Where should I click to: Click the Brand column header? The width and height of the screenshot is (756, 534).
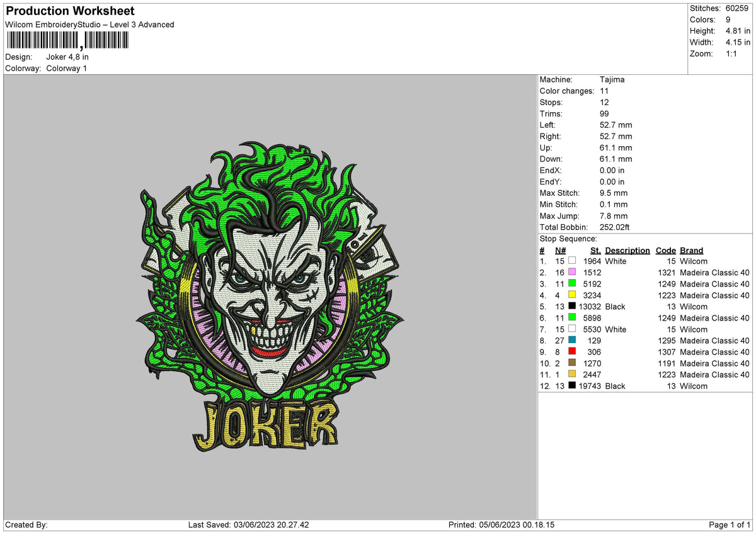692,251
